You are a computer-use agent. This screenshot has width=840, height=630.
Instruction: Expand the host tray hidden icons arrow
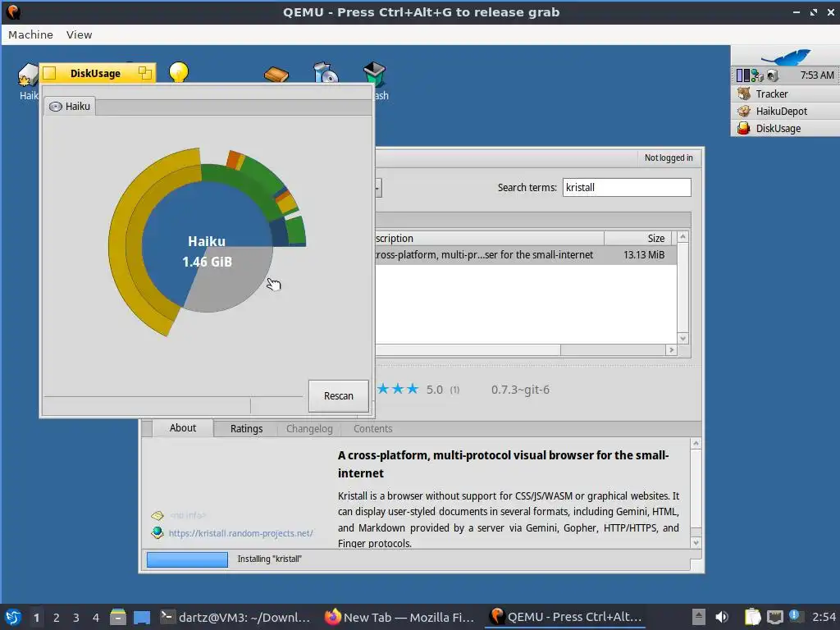pos(698,617)
